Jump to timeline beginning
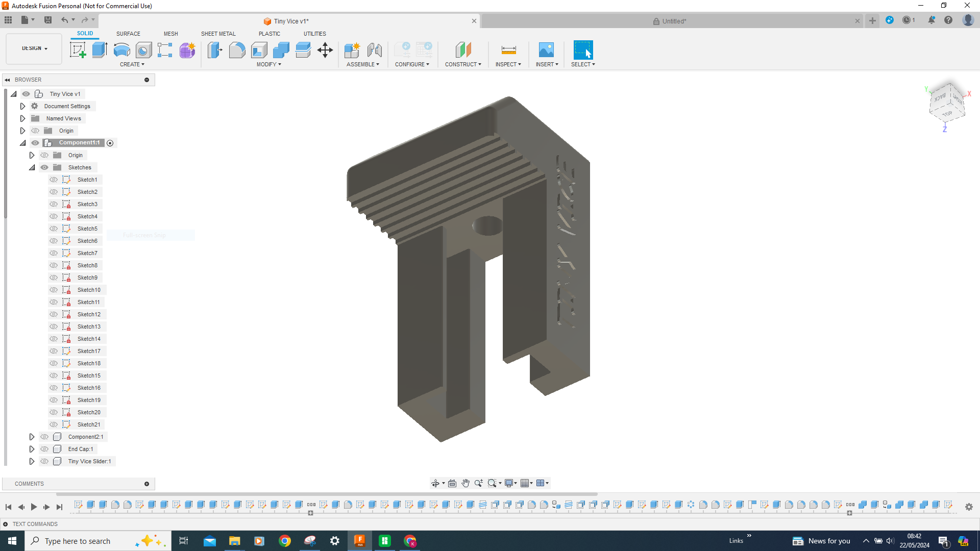The image size is (980, 551). coord(8,507)
